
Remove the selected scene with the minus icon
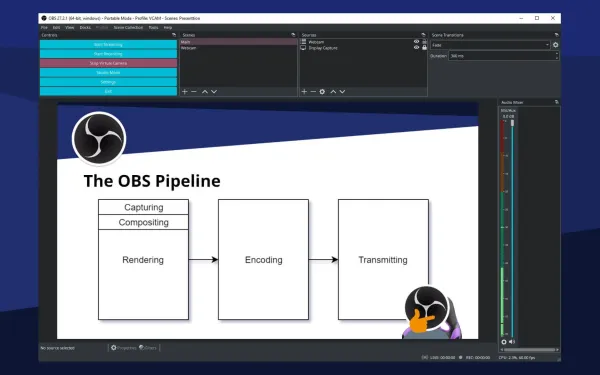pyautogui.click(x=194, y=91)
